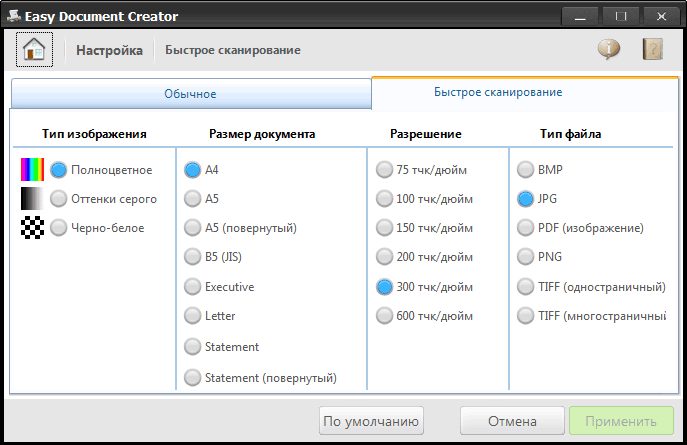This screenshot has width=687, height=445.
Task: Click the black-and-white checkered image icon
Action: pyautogui.click(x=33, y=228)
